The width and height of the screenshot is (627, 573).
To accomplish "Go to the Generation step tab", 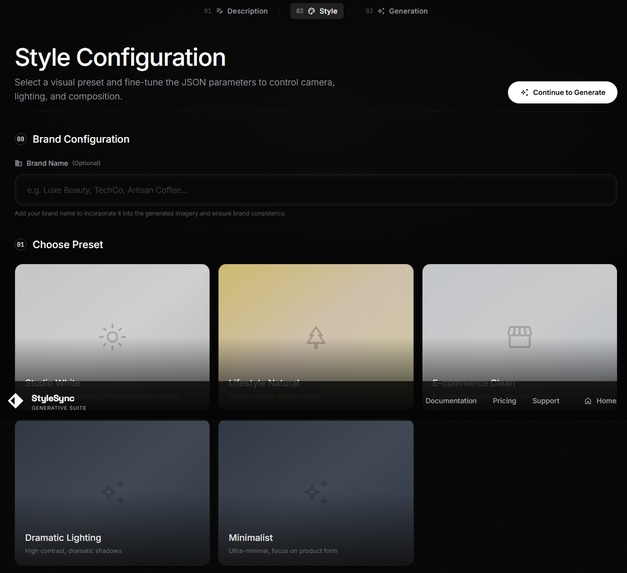I will [x=397, y=11].
